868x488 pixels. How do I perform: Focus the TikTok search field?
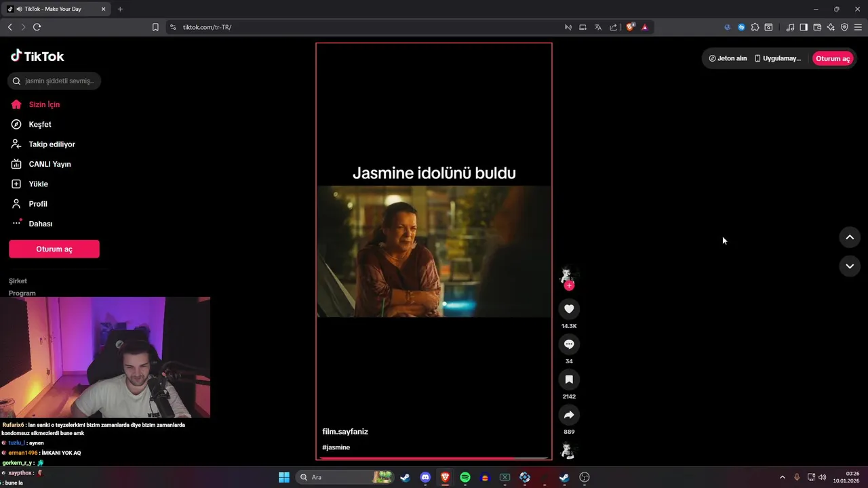tap(54, 81)
